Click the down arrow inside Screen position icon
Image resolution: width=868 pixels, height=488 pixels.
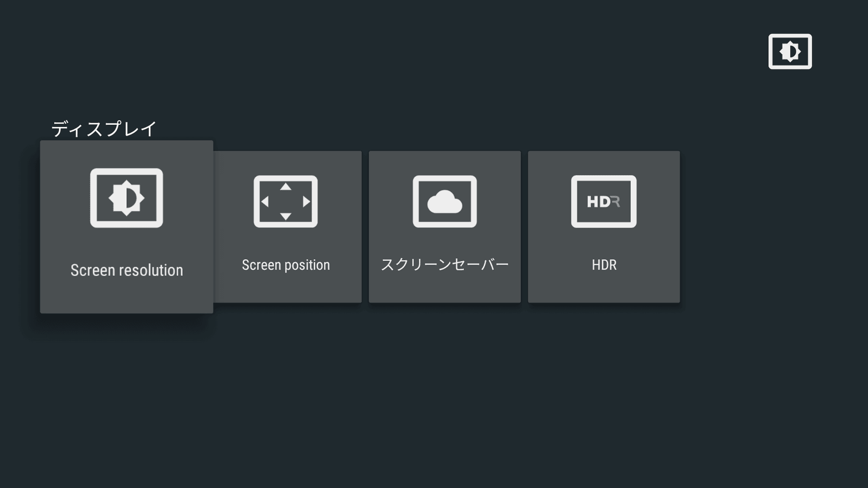(x=285, y=216)
